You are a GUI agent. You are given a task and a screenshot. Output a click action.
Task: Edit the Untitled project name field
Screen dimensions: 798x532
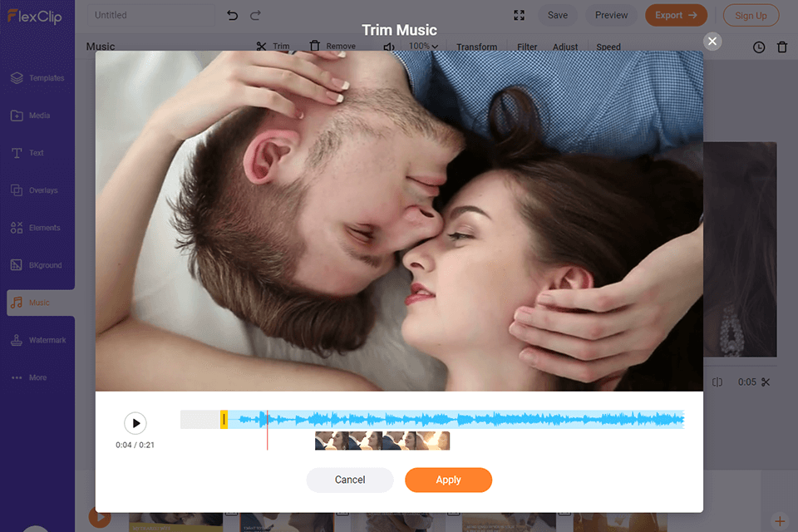(x=151, y=15)
